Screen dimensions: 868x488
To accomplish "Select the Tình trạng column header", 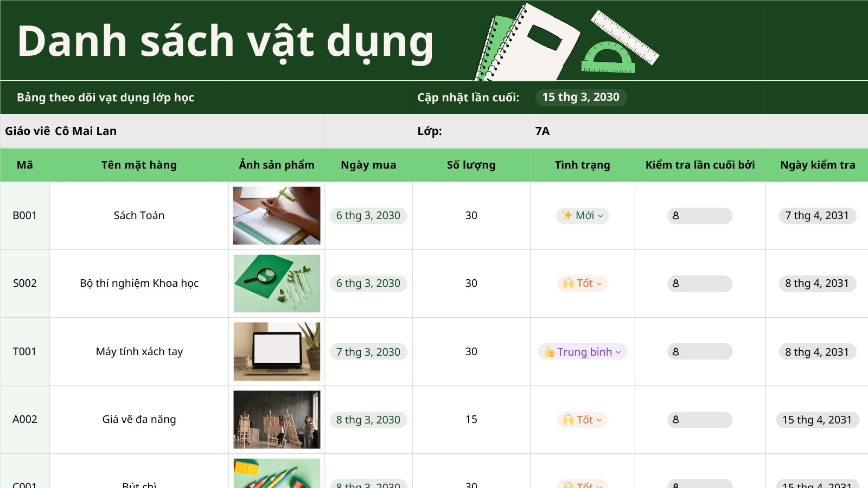I will (583, 165).
